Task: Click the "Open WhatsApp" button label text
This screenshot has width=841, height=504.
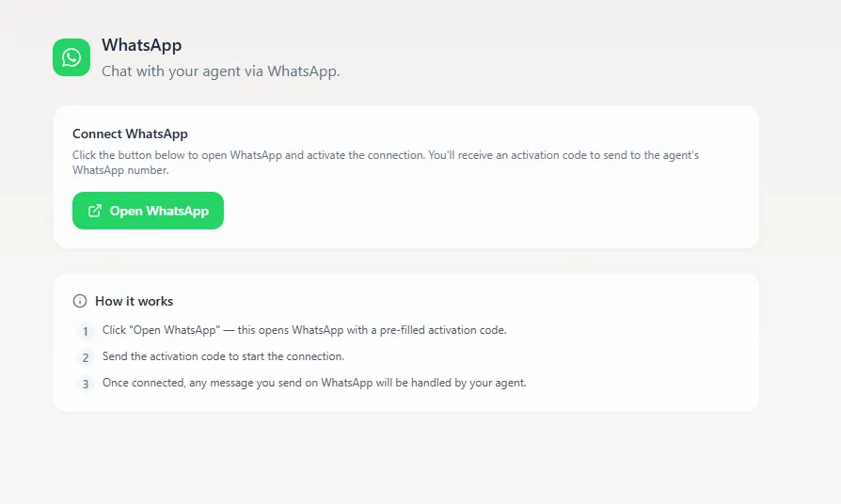Action: point(159,211)
